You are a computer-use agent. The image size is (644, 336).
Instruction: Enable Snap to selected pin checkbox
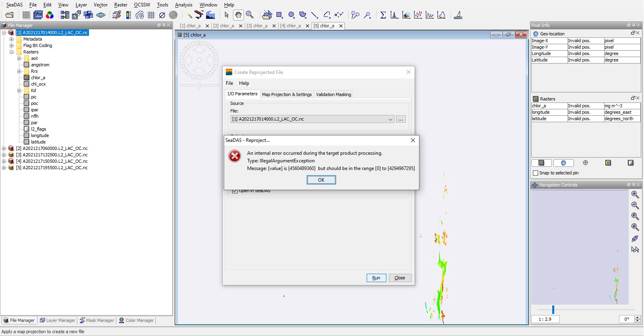point(535,173)
